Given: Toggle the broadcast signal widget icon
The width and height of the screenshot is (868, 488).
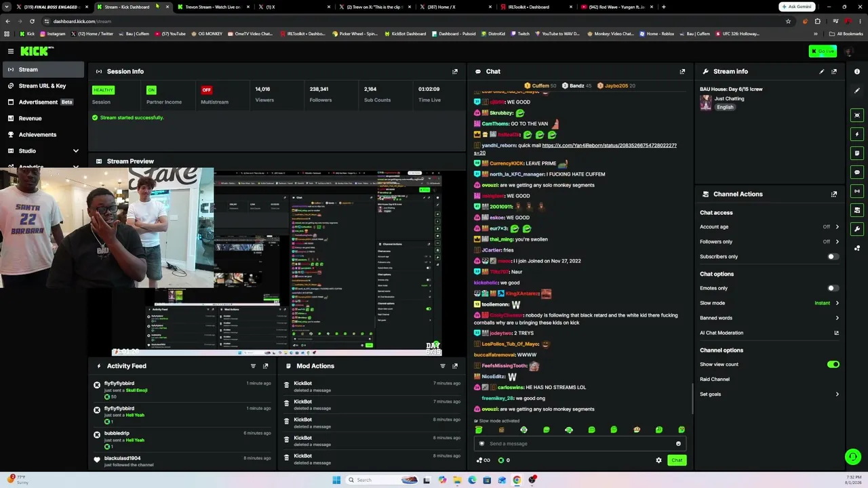Looking at the screenshot, I should 857,191.
